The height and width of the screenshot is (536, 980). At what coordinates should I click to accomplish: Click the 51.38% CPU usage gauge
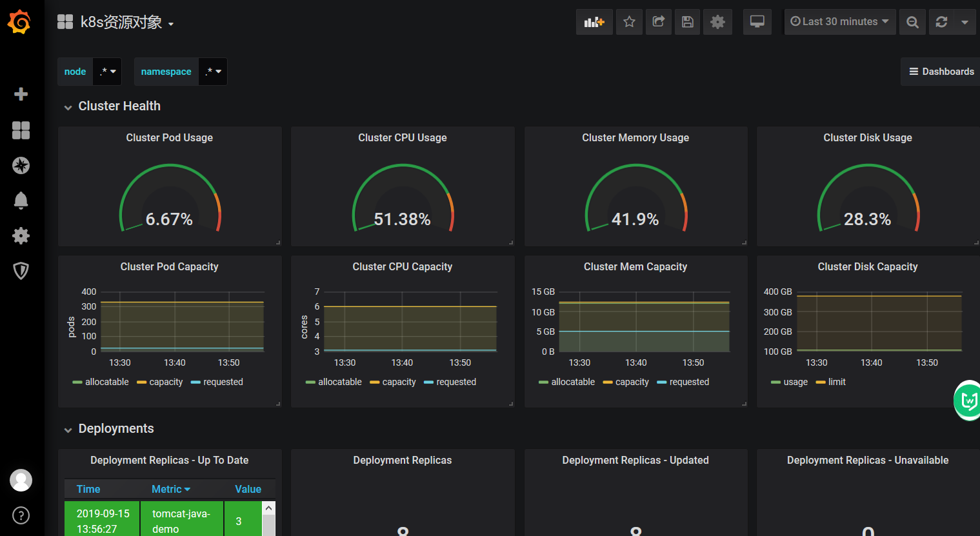point(403,199)
